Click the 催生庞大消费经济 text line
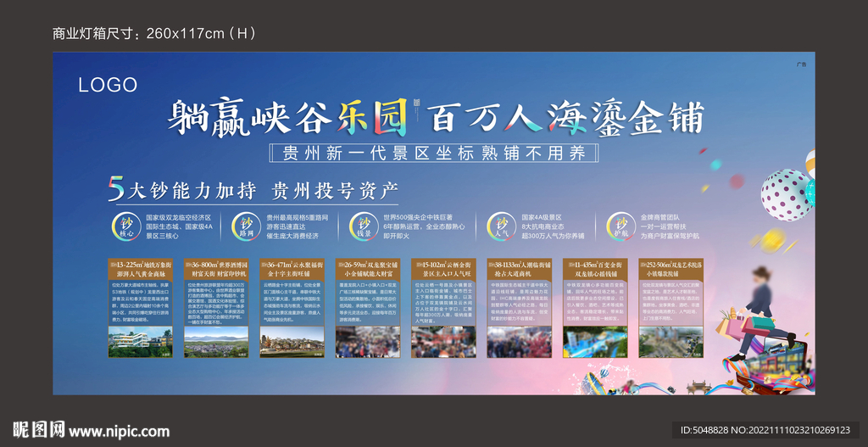Image resolution: width=868 pixels, height=447 pixels. [292, 236]
